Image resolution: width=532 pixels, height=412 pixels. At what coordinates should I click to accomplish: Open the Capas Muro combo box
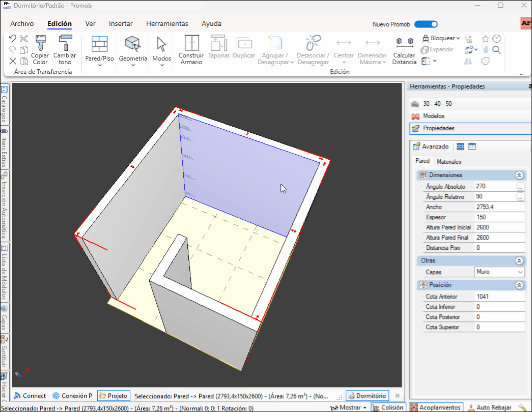499,272
